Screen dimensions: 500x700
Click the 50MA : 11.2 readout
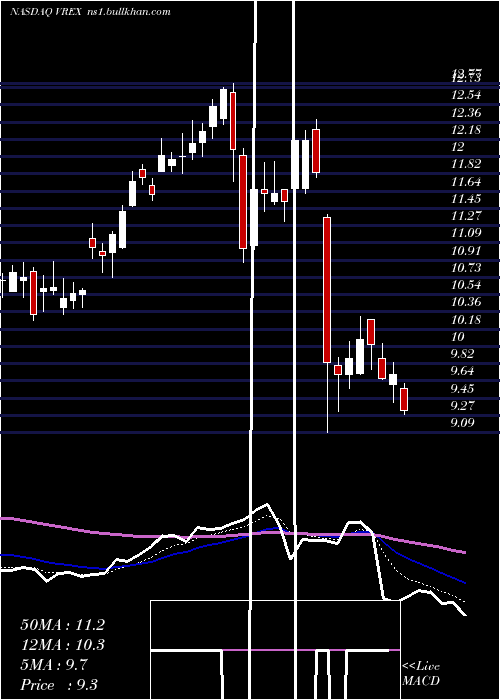coord(62,625)
